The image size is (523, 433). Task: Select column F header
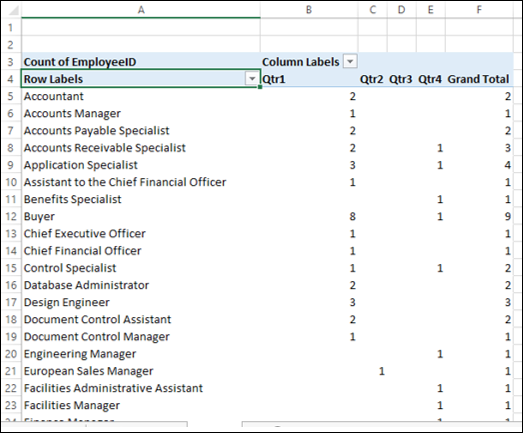pyautogui.click(x=479, y=10)
